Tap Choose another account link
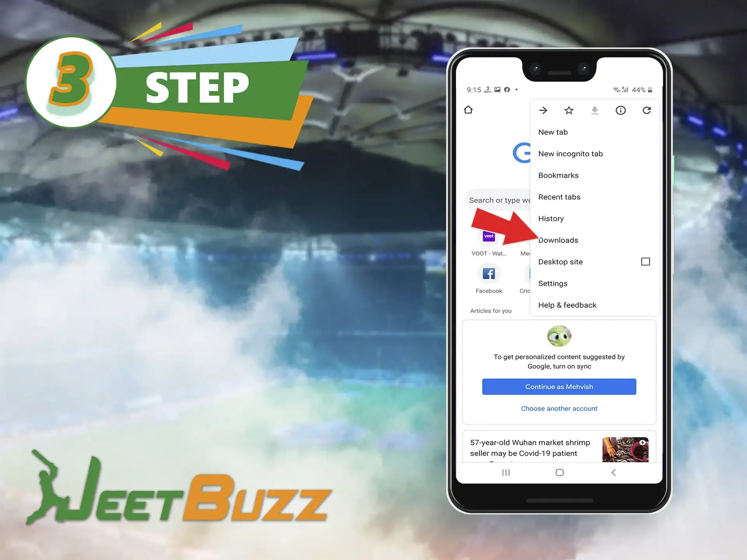 (559, 408)
